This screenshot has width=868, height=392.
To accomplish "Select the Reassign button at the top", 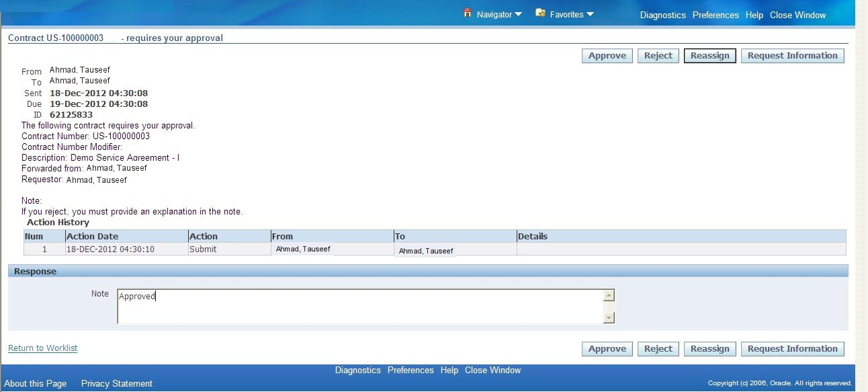I will click(x=709, y=55).
